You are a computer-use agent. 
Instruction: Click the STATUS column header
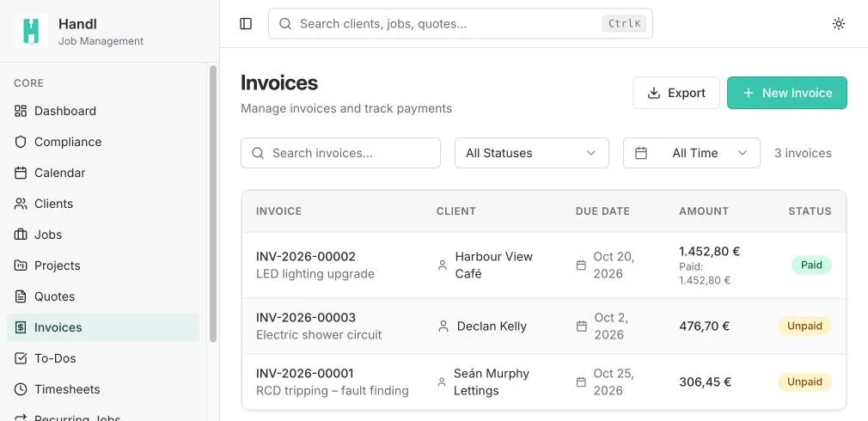click(x=810, y=211)
